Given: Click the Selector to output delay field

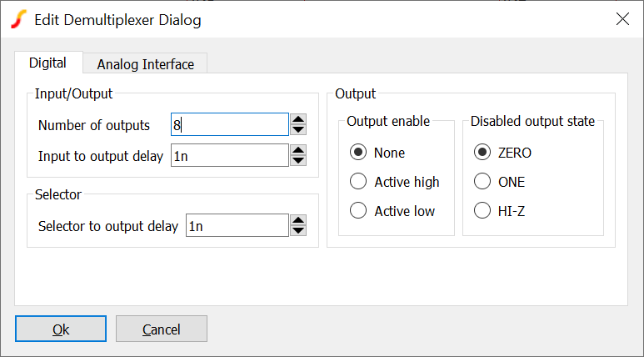Looking at the screenshot, I should coord(237,225).
